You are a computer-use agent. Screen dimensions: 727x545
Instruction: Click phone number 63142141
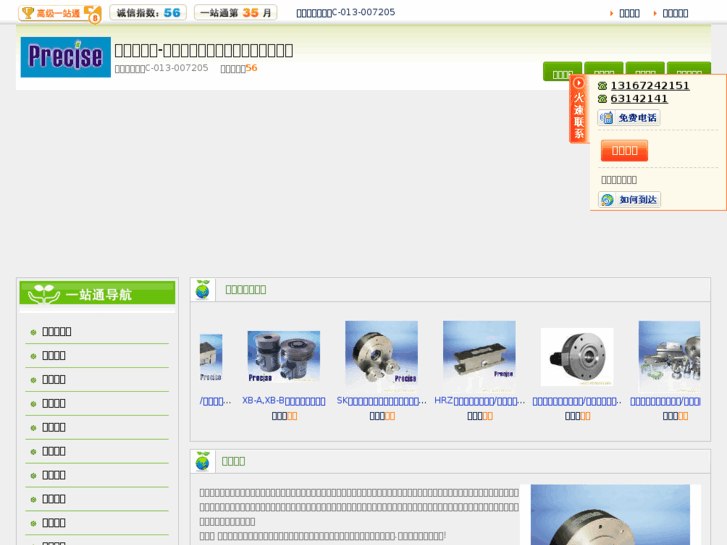click(x=639, y=99)
